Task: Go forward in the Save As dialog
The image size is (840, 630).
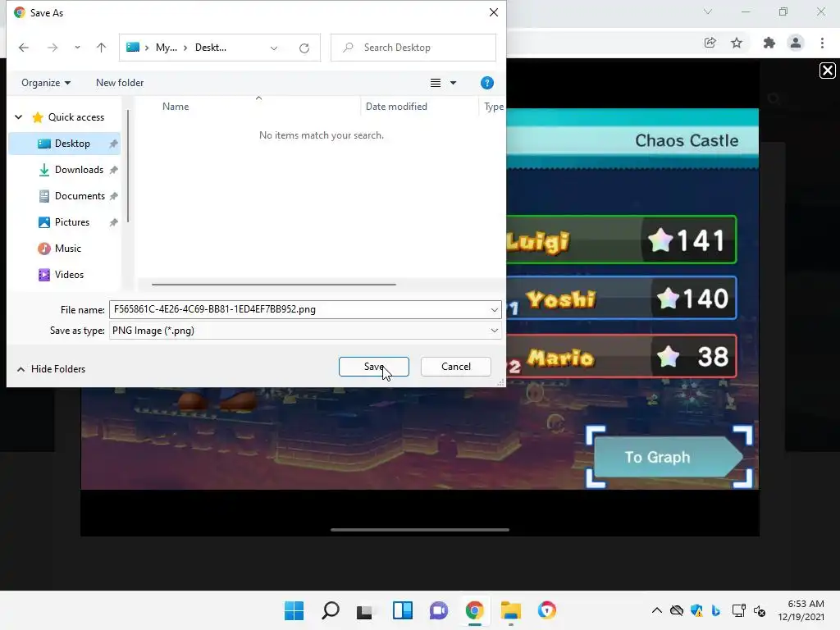Action: coord(52,48)
